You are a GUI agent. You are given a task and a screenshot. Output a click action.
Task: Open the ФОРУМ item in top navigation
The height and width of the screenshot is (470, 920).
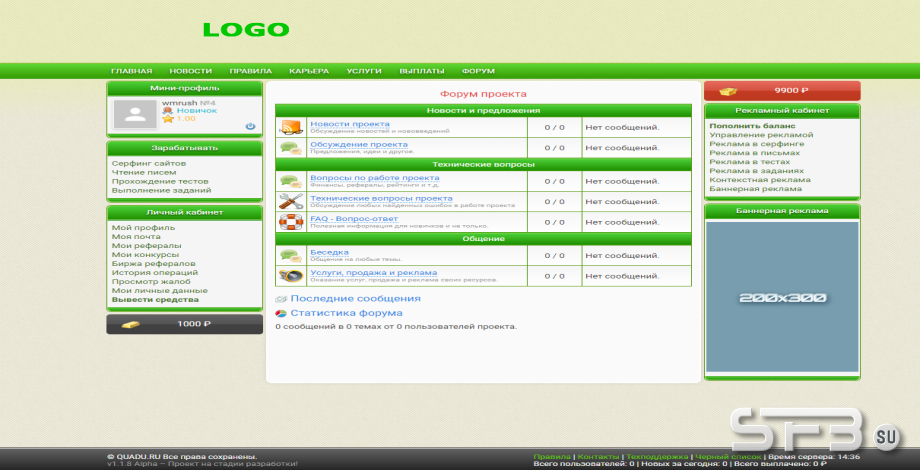[478, 71]
